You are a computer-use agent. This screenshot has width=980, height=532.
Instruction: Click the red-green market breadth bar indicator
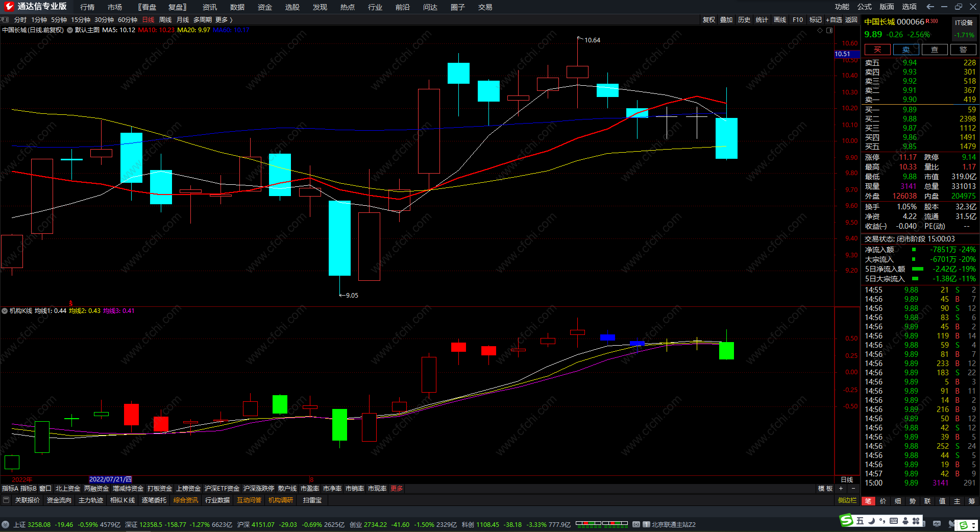coord(602,523)
